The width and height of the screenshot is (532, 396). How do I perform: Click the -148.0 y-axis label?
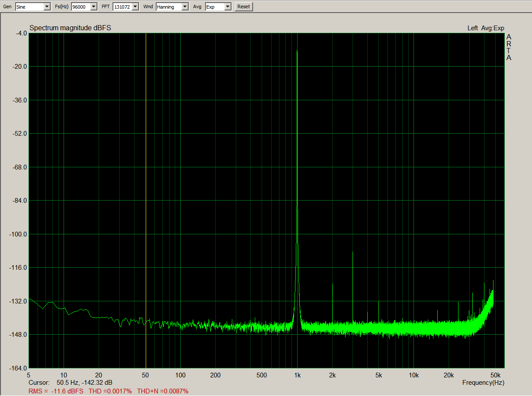coord(18,335)
